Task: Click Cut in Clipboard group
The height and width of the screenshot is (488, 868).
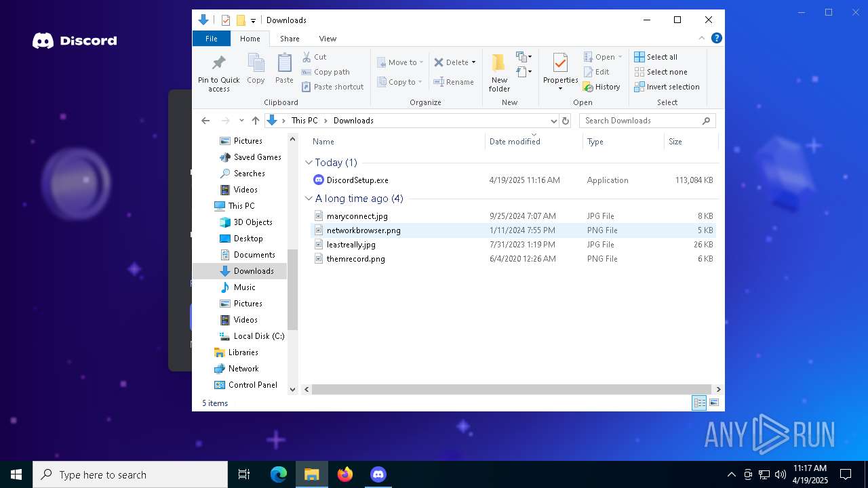Action: (314, 57)
